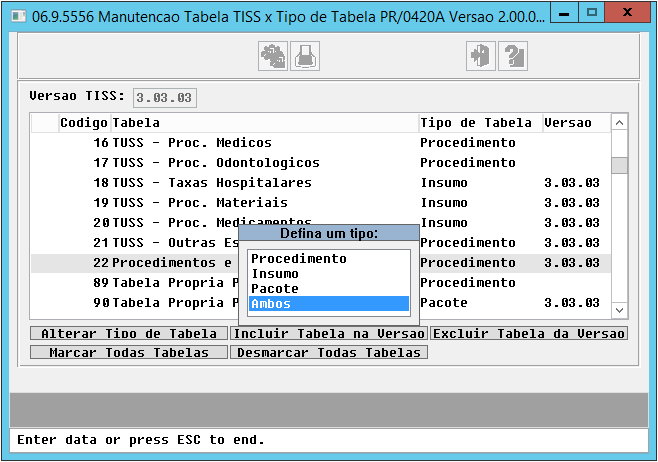Select Procedimento in the type popup
Viewport: 658px width, 462px height.
(x=329, y=258)
